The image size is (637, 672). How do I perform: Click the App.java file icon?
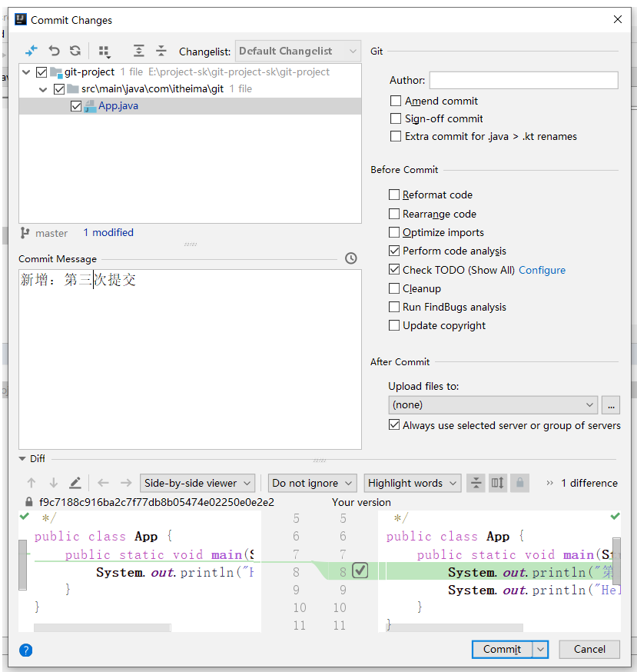coord(90,106)
